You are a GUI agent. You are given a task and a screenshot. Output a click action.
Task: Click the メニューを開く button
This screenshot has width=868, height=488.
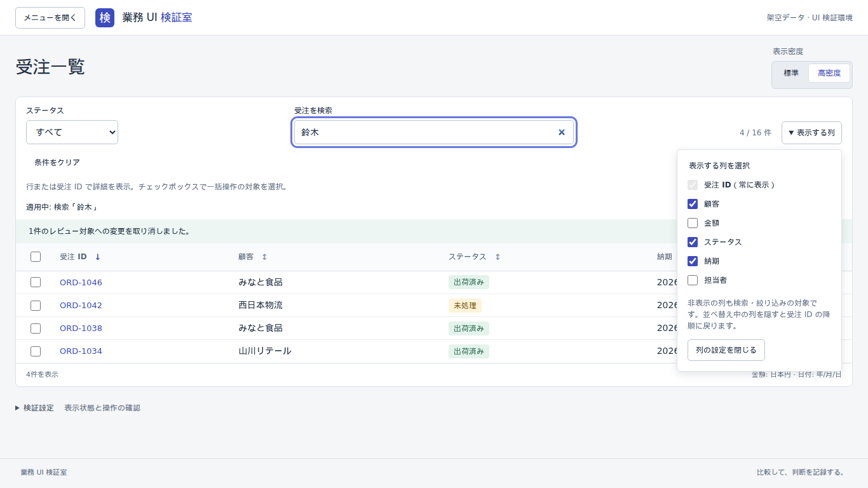[x=50, y=18]
